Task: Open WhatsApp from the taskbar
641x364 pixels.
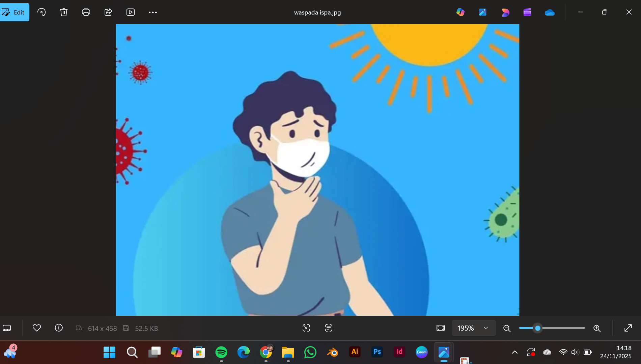Action: pyautogui.click(x=310, y=352)
